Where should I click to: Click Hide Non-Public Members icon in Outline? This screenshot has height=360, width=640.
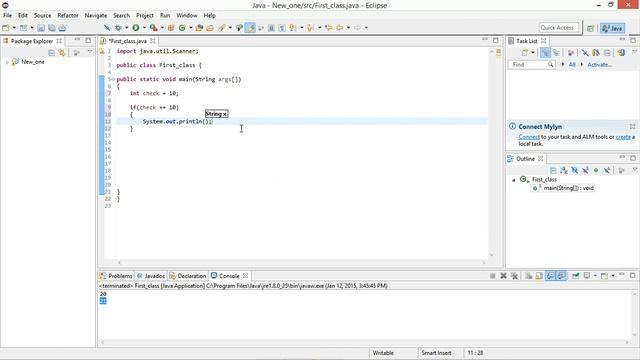pos(596,170)
